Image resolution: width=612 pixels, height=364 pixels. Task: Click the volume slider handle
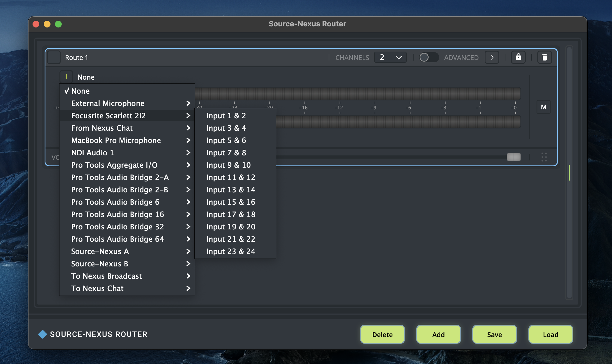point(513,157)
